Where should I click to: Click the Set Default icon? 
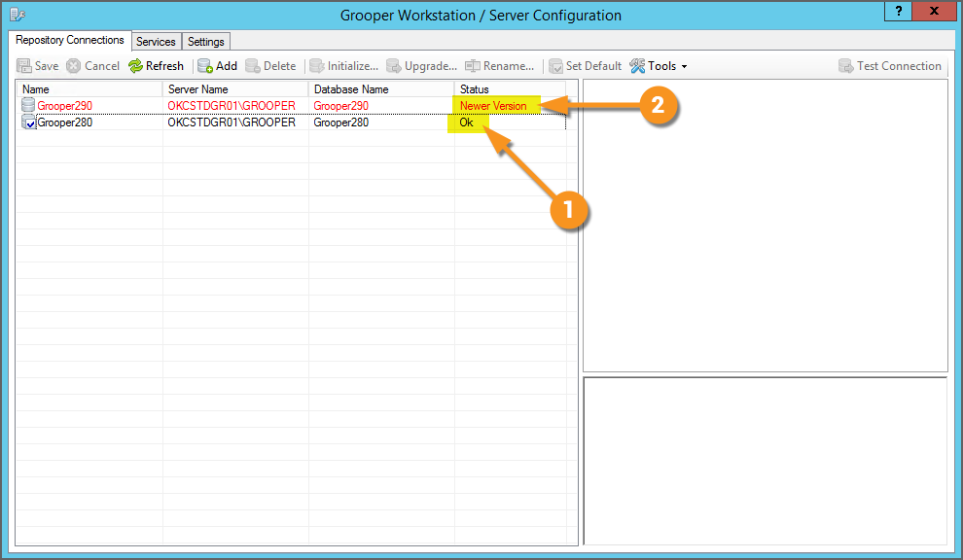555,66
